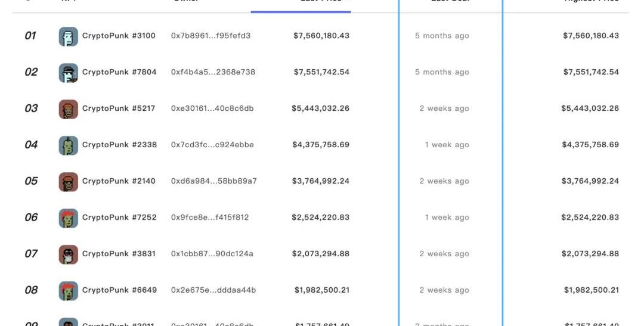Click the rank number 05 cell
This screenshot has width=644, height=326.
point(31,181)
